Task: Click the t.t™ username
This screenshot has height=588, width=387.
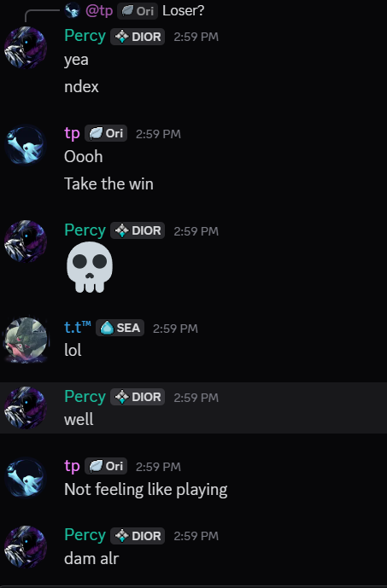Action: click(78, 327)
